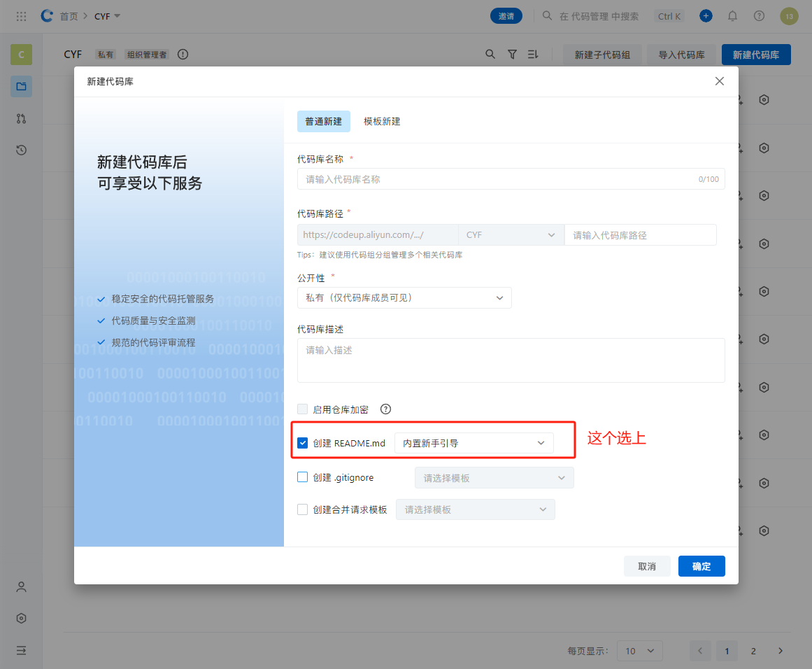This screenshot has width=812, height=669.
Task: Create new item with the plus icon
Action: (x=706, y=15)
